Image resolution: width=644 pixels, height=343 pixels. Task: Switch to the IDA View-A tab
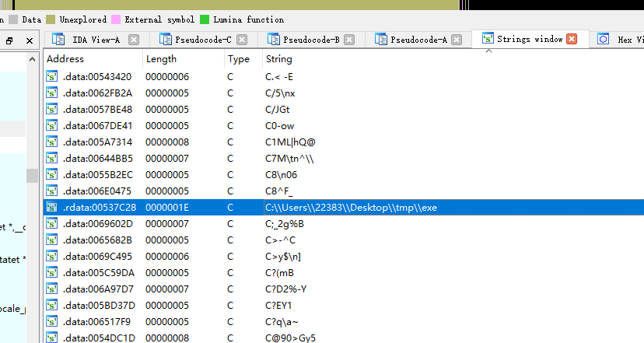coord(96,40)
